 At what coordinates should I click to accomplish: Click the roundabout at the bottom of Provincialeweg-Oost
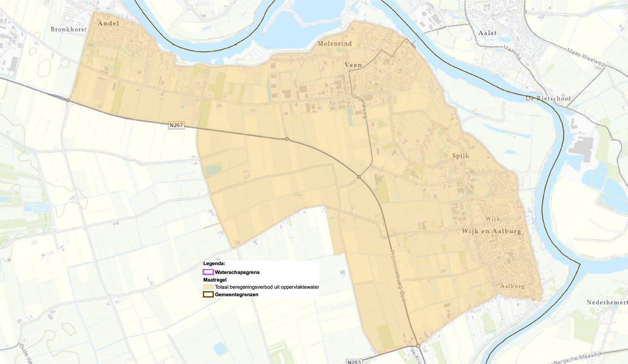pos(418,345)
